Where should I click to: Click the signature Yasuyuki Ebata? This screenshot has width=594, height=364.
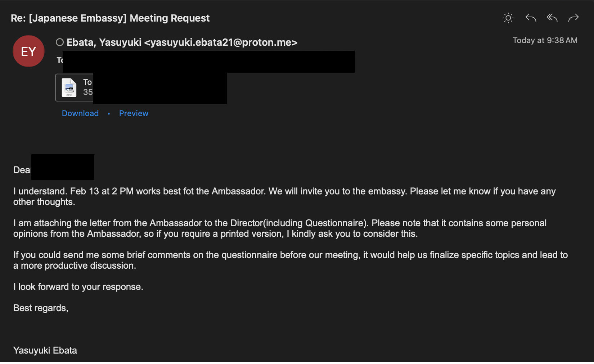pyautogui.click(x=45, y=350)
